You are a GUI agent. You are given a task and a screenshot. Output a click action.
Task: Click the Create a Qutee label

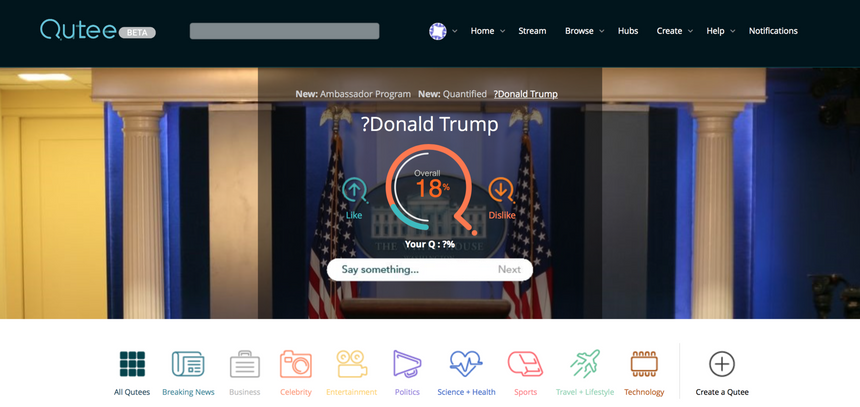point(722,392)
